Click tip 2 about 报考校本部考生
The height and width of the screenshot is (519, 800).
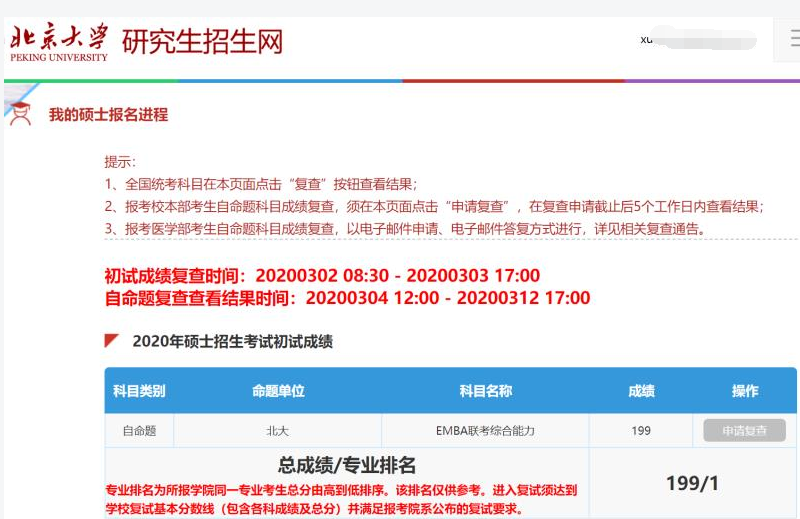click(x=434, y=207)
